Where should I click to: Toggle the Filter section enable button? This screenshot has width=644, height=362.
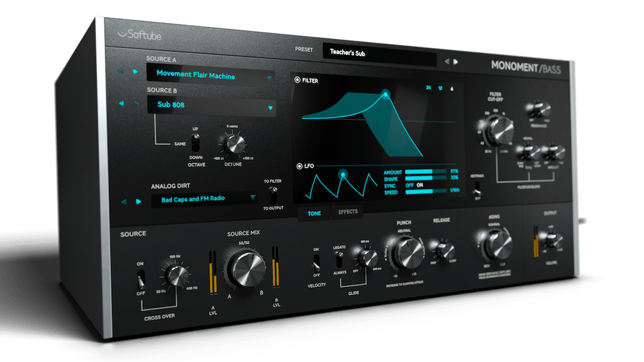tap(297, 80)
